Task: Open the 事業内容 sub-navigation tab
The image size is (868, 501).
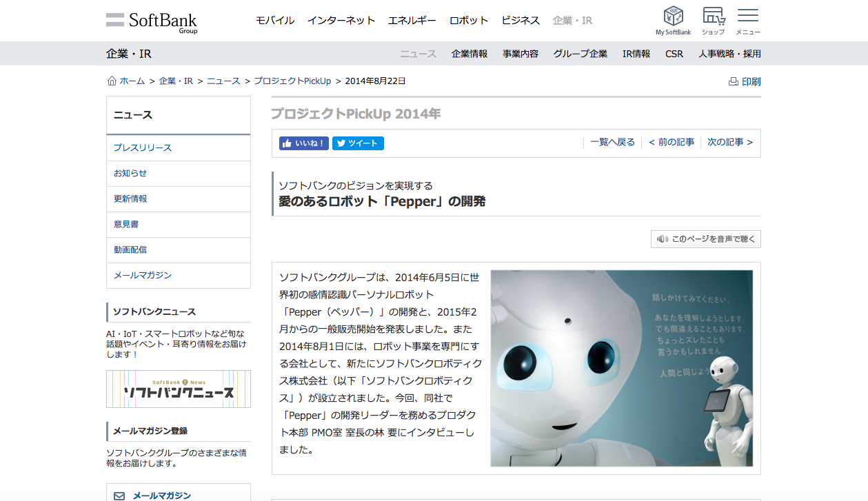Action: point(521,54)
